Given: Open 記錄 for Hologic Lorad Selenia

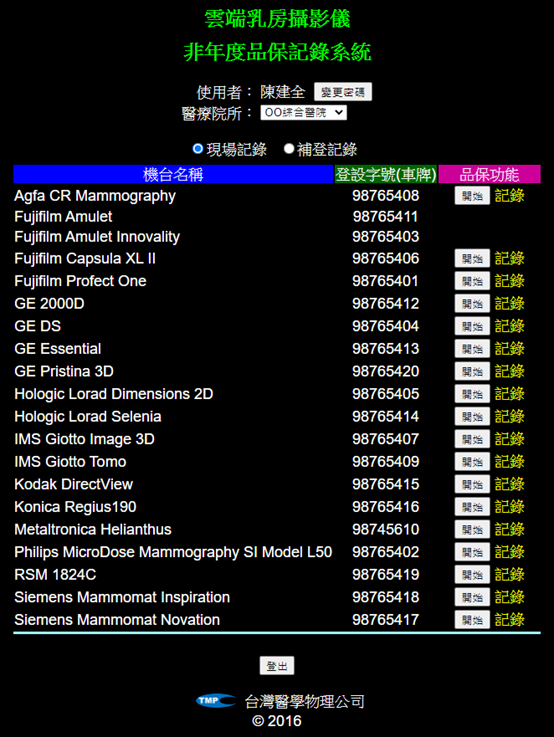Looking at the screenshot, I should coord(509,416).
